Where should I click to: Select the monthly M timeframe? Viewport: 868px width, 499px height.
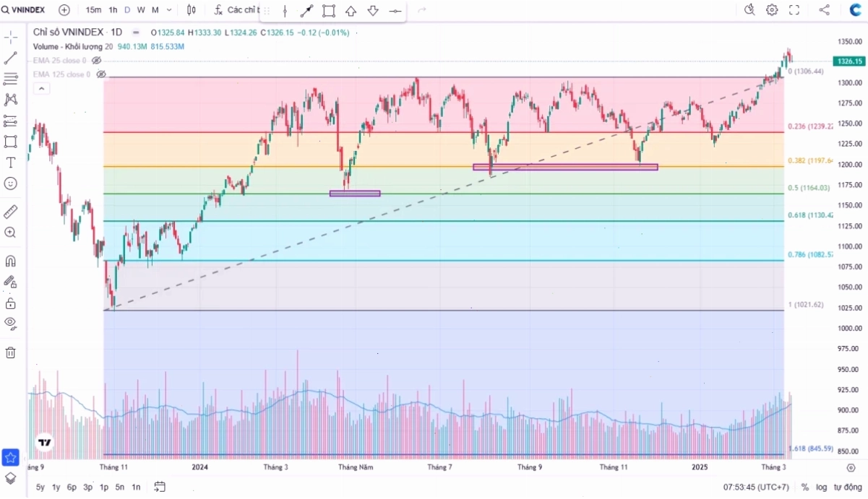[155, 10]
